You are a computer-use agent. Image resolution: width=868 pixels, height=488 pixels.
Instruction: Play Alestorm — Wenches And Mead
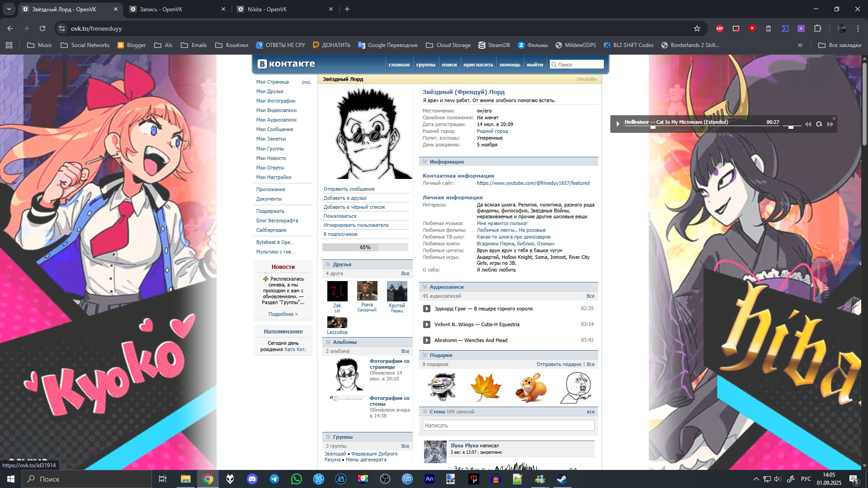(x=426, y=340)
